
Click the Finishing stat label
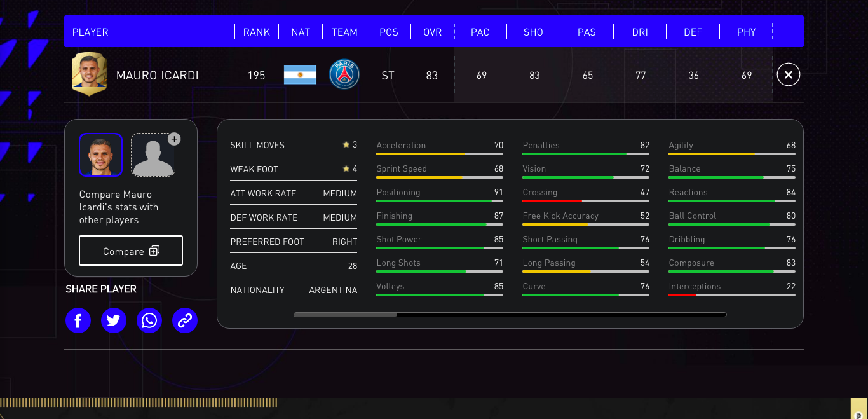[395, 216]
